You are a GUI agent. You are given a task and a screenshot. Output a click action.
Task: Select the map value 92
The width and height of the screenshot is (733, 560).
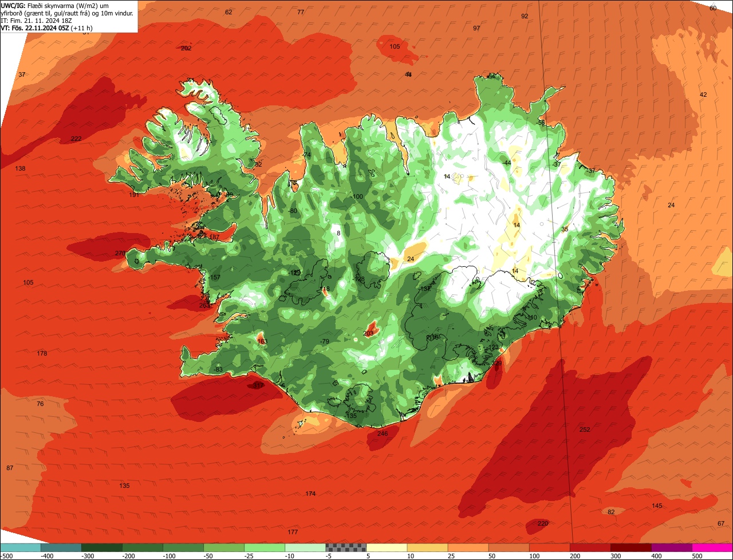click(x=525, y=16)
